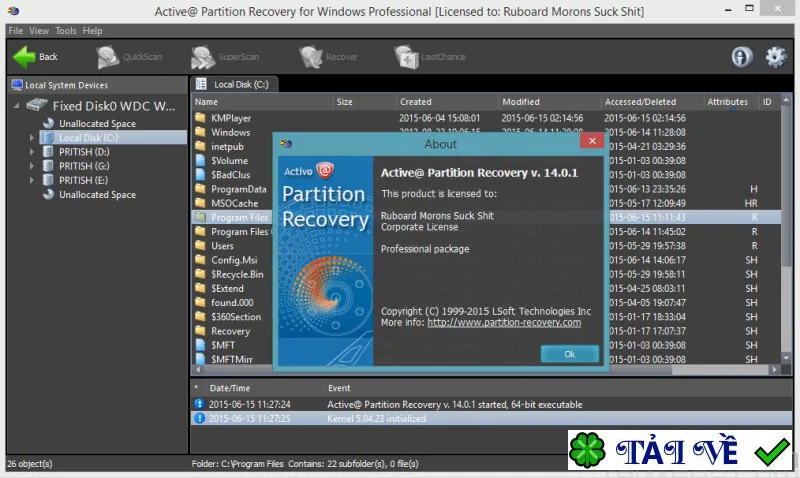This screenshot has height=478, width=800.
Task: Open the Help menu
Action: [x=92, y=31]
